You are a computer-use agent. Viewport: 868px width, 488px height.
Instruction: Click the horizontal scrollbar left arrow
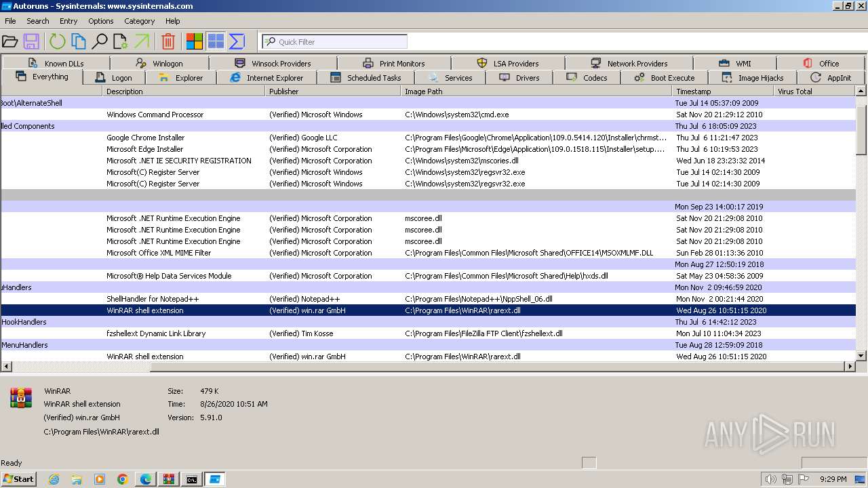6,366
